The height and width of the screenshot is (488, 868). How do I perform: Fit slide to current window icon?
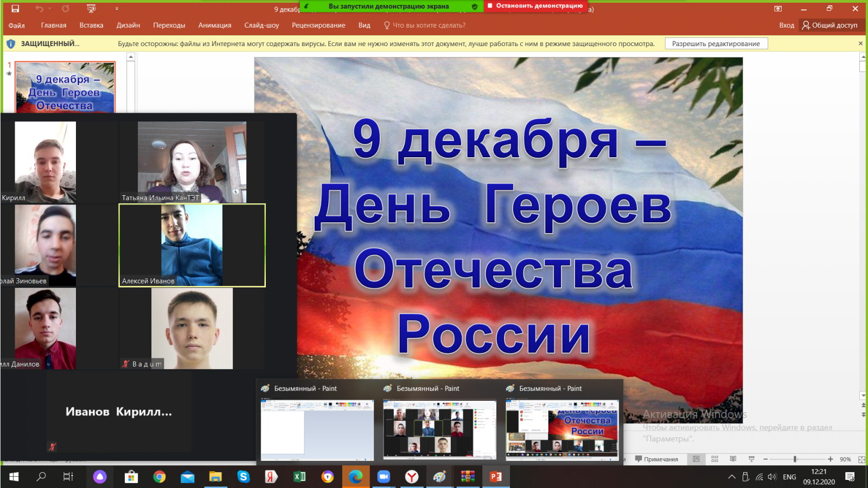(861, 459)
